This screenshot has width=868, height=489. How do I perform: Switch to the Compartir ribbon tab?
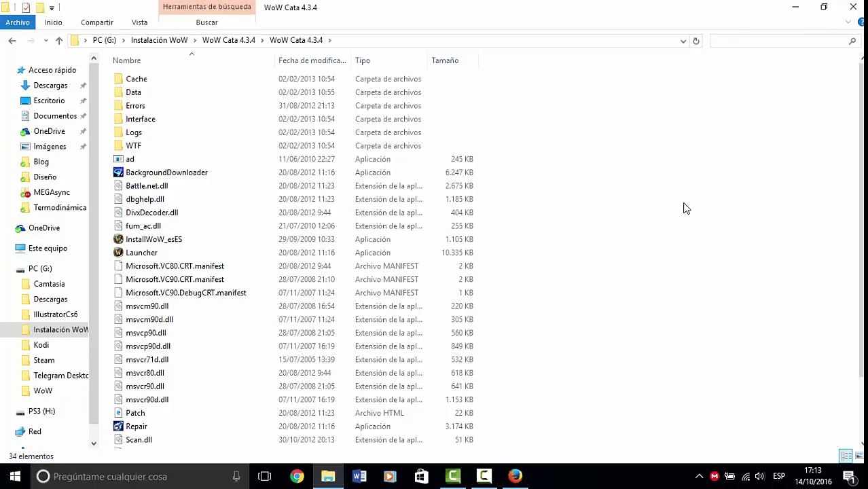[x=97, y=22]
